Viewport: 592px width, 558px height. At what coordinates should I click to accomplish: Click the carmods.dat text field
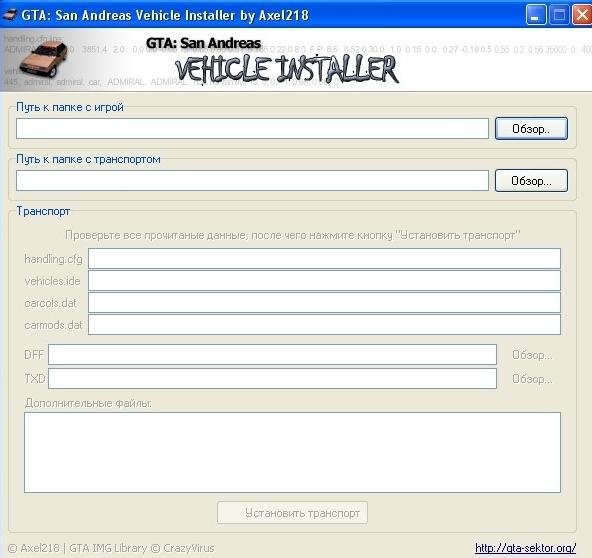point(324,324)
